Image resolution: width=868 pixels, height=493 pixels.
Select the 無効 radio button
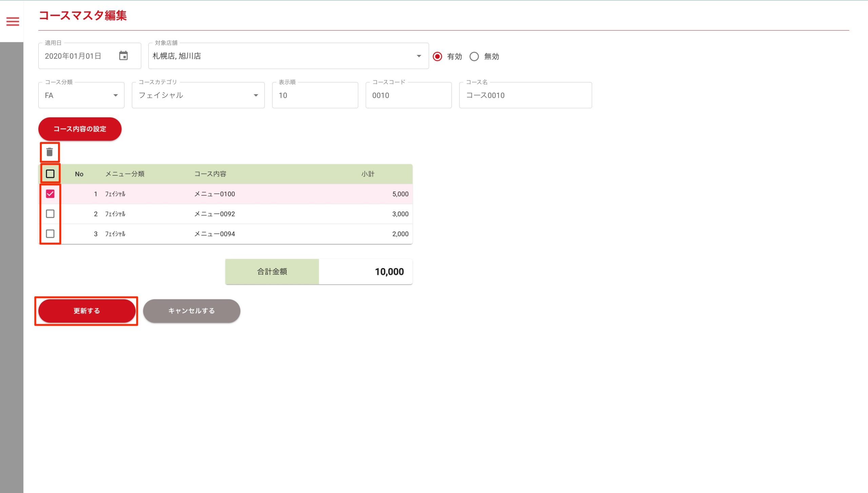point(474,56)
